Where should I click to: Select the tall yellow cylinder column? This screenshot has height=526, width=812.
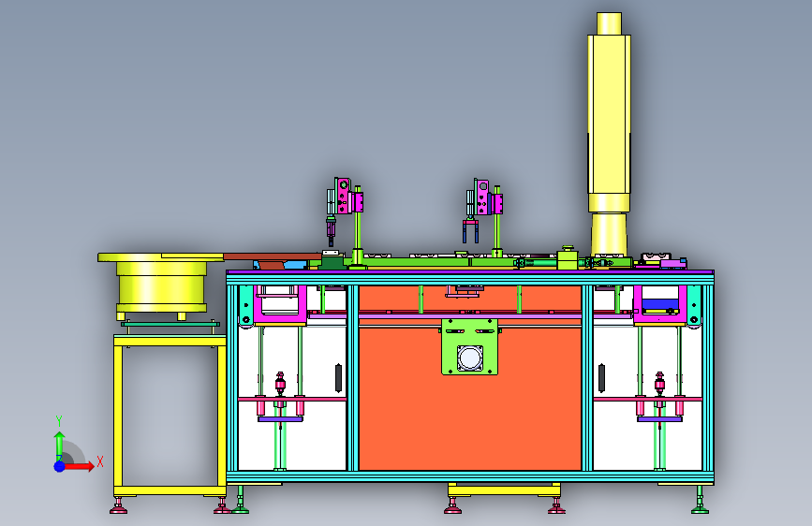[609, 134]
